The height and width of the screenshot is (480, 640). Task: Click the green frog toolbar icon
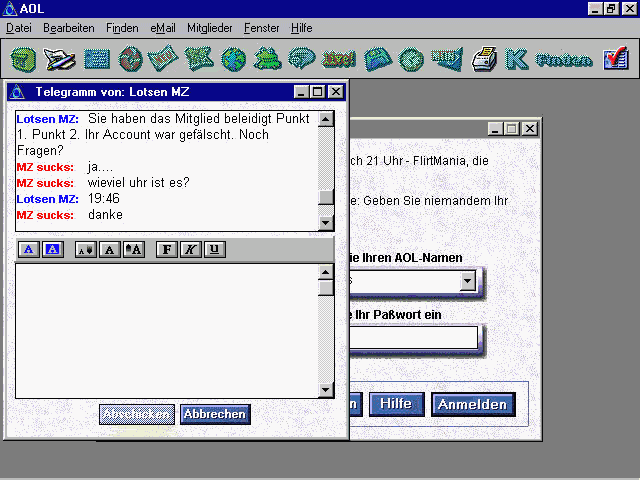coord(267,58)
